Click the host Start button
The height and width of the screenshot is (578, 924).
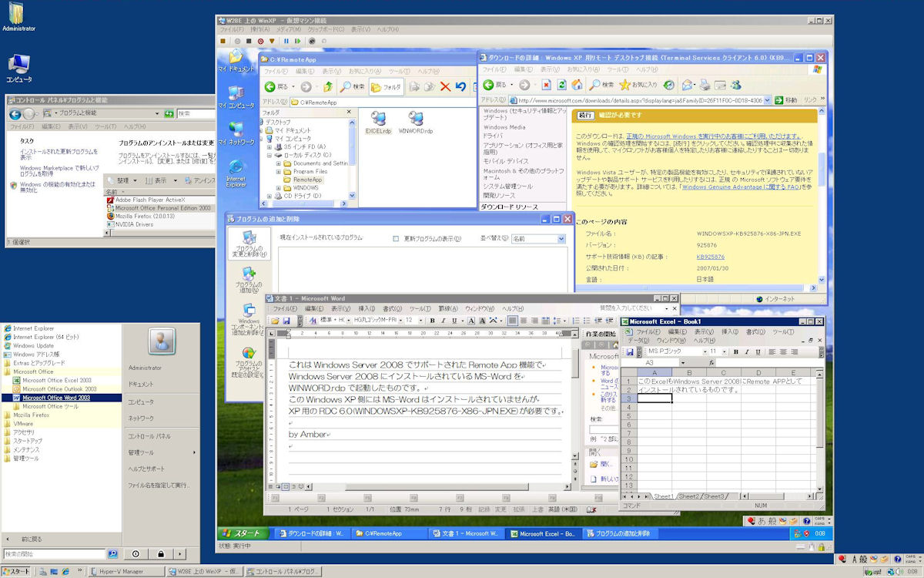15,572
